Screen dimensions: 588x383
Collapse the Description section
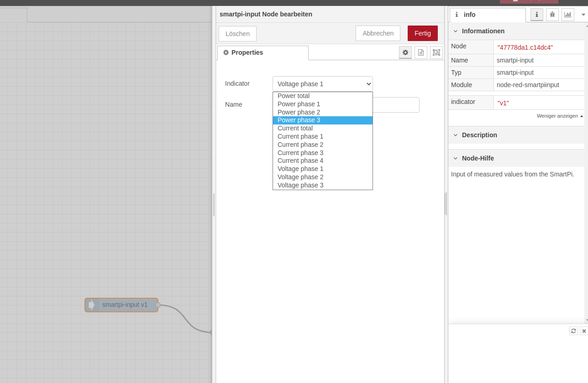pyautogui.click(x=516, y=135)
